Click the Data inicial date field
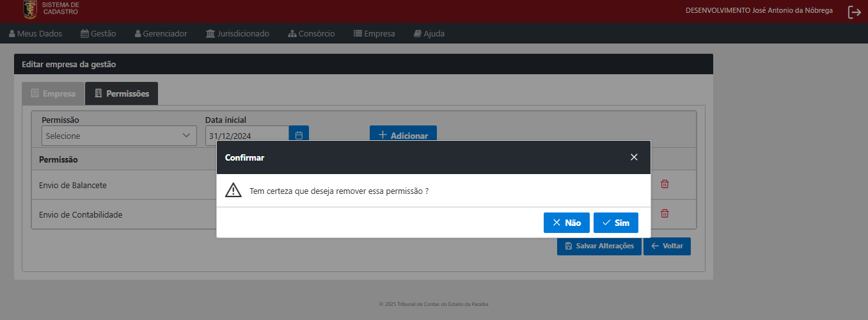Image resolution: width=868 pixels, height=320 pixels. [x=248, y=136]
